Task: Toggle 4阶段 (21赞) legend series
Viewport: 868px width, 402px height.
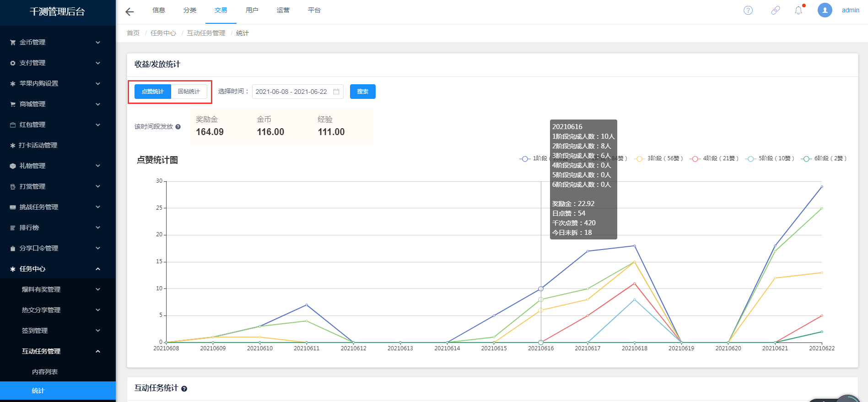Action: pos(714,158)
